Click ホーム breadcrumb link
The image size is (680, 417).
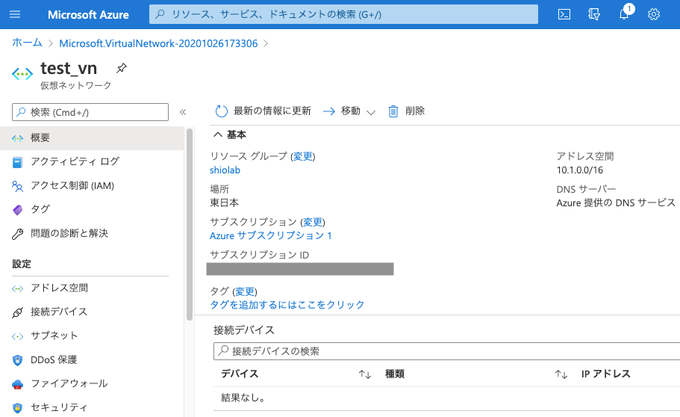click(27, 43)
